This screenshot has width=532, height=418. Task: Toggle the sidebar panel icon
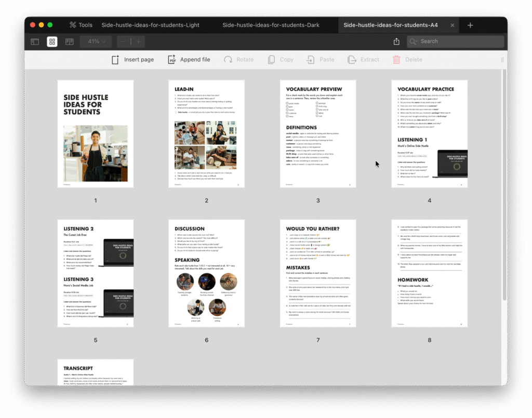pos(34,41)
